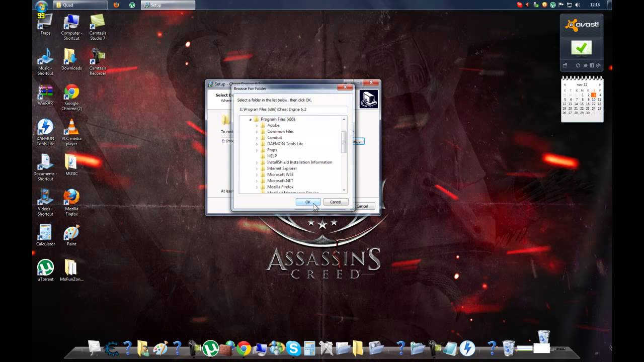Launch Paint from the desktop
644x362 pixels.
pos(71,235)
